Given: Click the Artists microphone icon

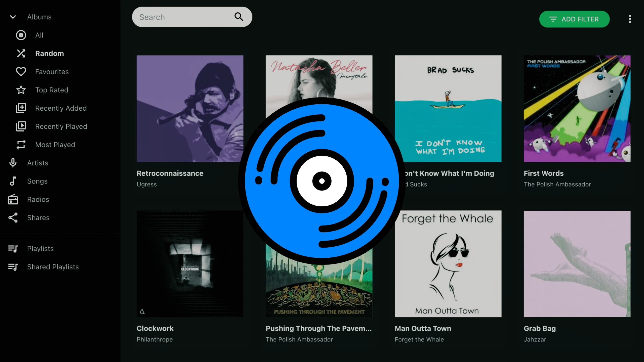Looking at the screenshot, I should tap(13, 163).
